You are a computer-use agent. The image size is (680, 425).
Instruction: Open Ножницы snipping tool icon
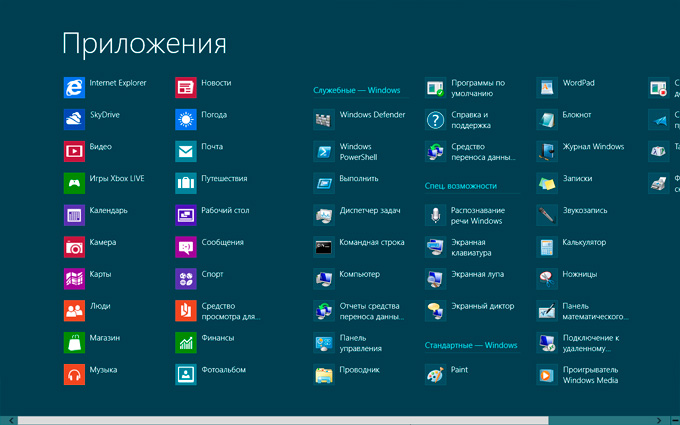546,278
